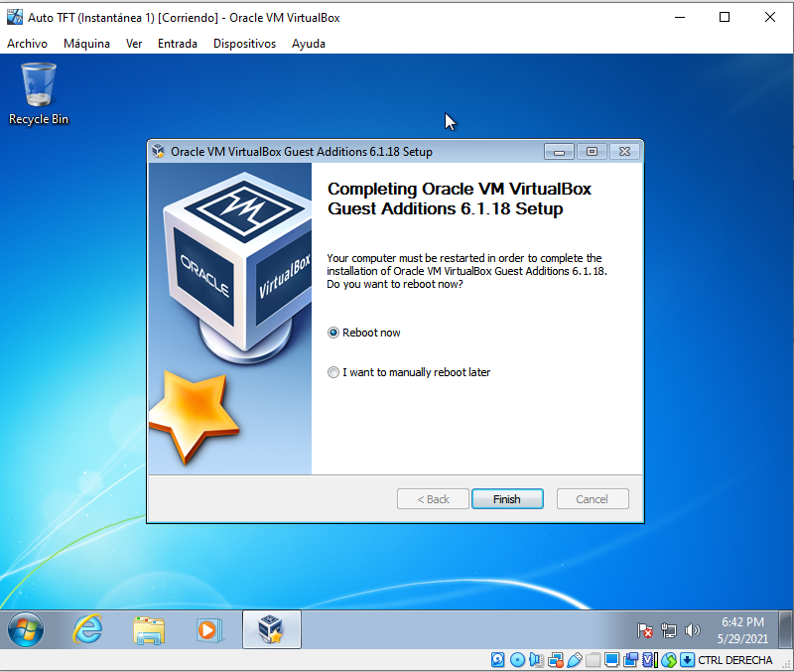Open the Dispositivos menu
Image resolution: width=794 pixels, height=672 pixels.
click(x=244, y=44)
